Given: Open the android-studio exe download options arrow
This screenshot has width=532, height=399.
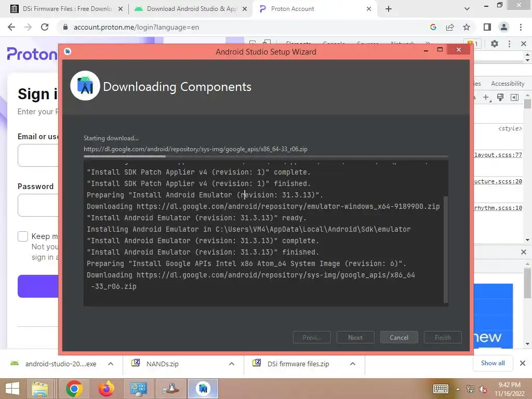Looking at the screenshot, I should [x=111, y=364].
